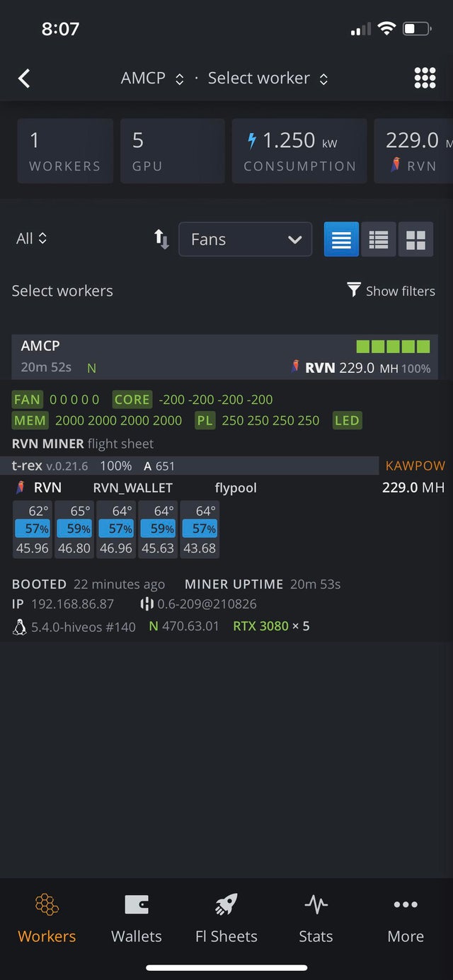This screenshot has height=980, width=453.
Task: Open the Wallets tab
Action: pyautogui.click(x=137, y=918)
